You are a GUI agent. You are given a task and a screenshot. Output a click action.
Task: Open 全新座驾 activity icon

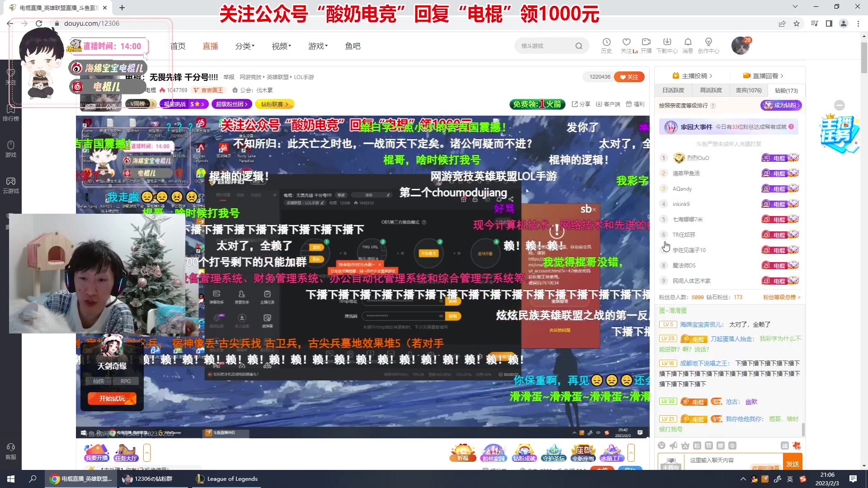(x=583, y=452)
